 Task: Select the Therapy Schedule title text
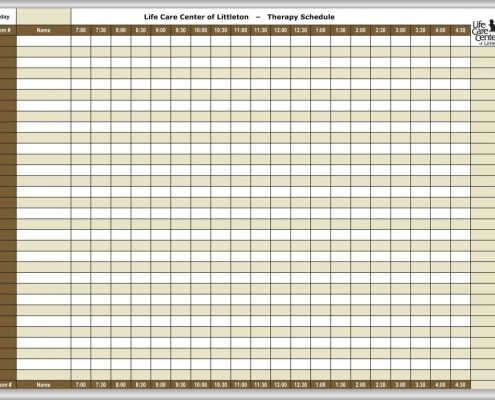301,17
